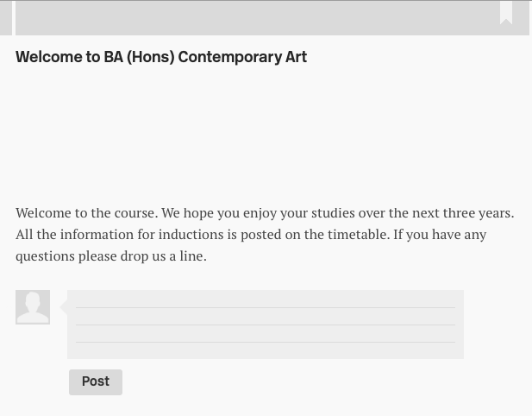Click the 'questions please drop us a line' text
The width and height of the screenshot is (532, 416).
(111, 256)
